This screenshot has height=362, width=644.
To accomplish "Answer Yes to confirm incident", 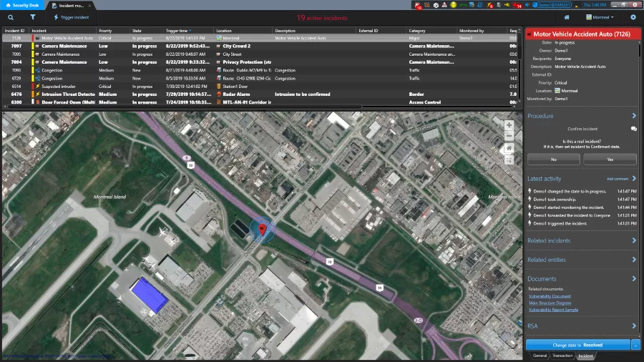I will [x=610, y=160].
